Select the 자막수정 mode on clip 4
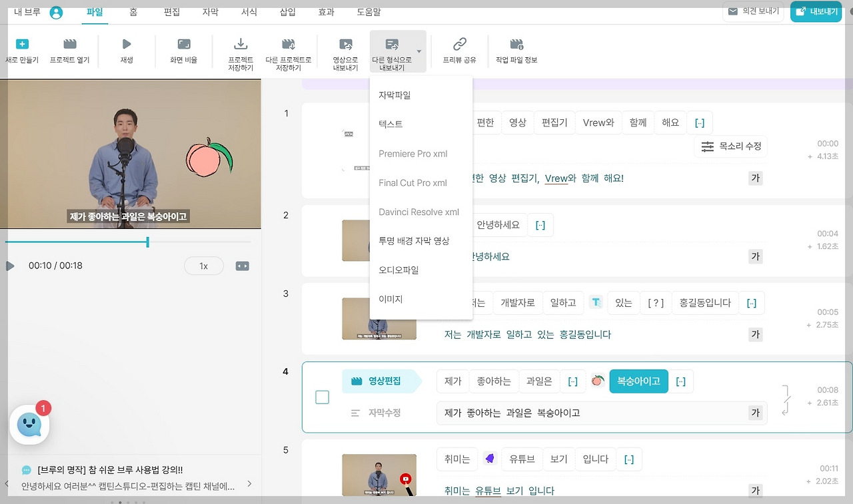 coord(377,413)
